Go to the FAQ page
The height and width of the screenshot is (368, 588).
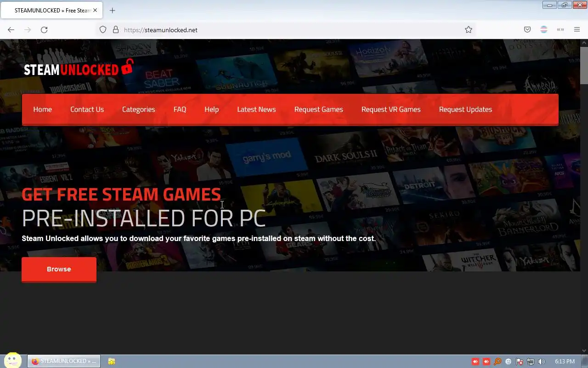180,109
